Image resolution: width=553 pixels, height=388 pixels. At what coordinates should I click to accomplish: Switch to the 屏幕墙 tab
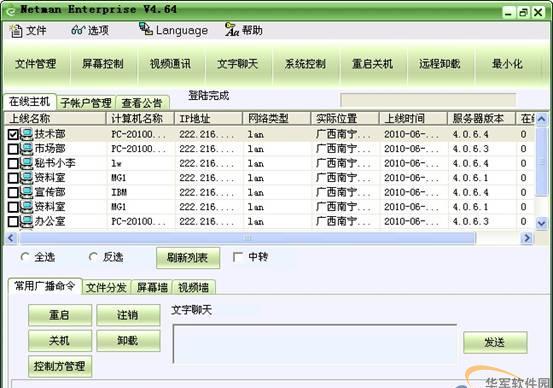[x=152, y=287]
